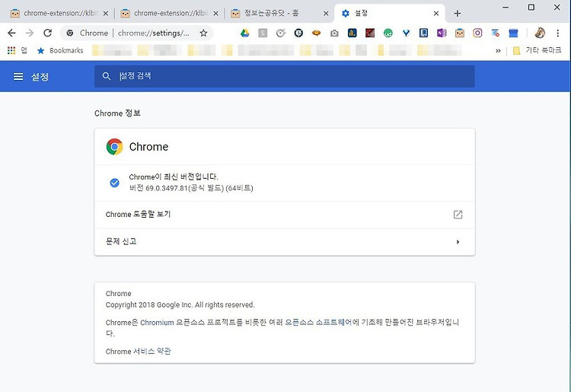
Task: Open the box-face extension in toolbar
Action: pyautogui.click(x=460, y=33)
